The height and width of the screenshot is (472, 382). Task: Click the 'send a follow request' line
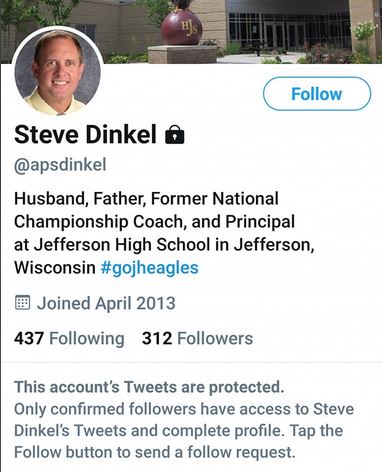click(x=155, y=452)
